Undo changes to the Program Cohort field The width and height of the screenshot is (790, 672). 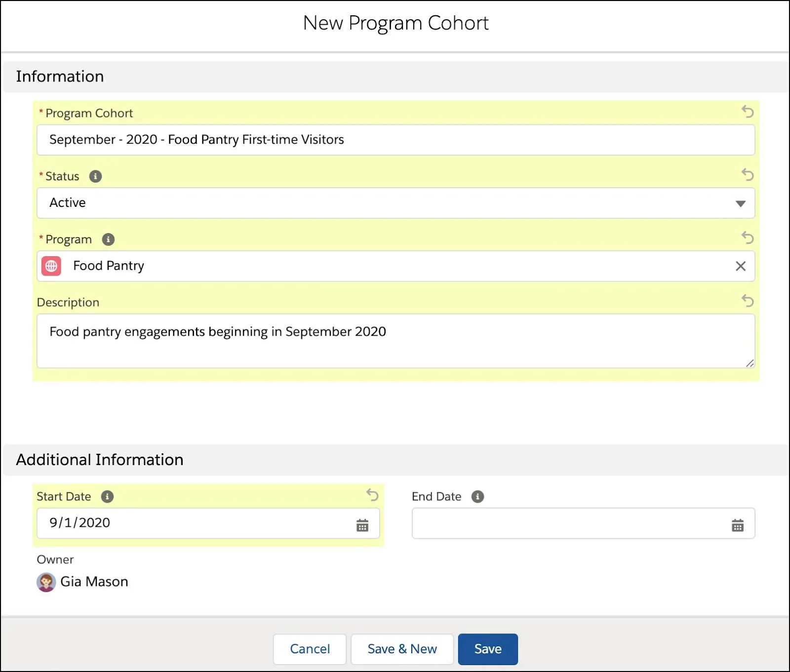(749, 113)
